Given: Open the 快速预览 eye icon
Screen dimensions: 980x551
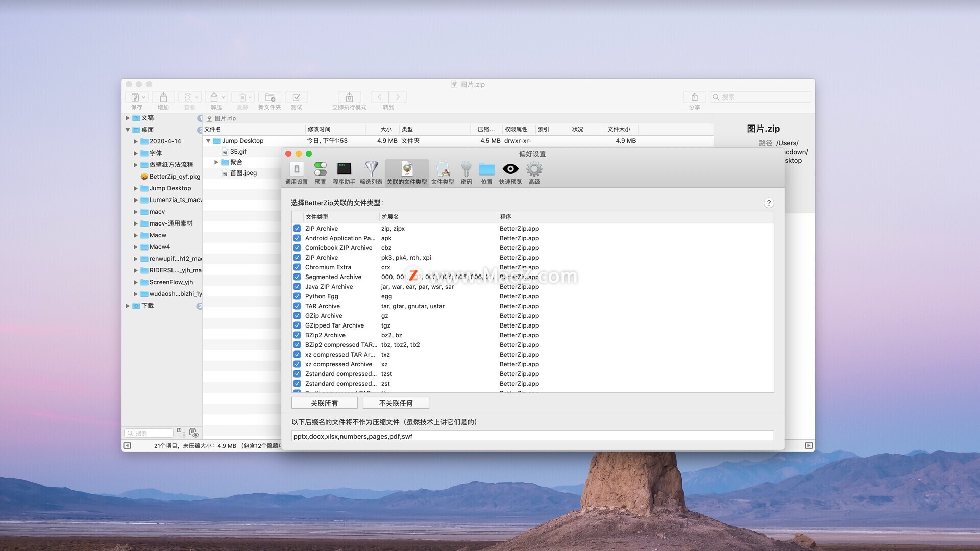Looking at the screenshot, I should [510, 173].
